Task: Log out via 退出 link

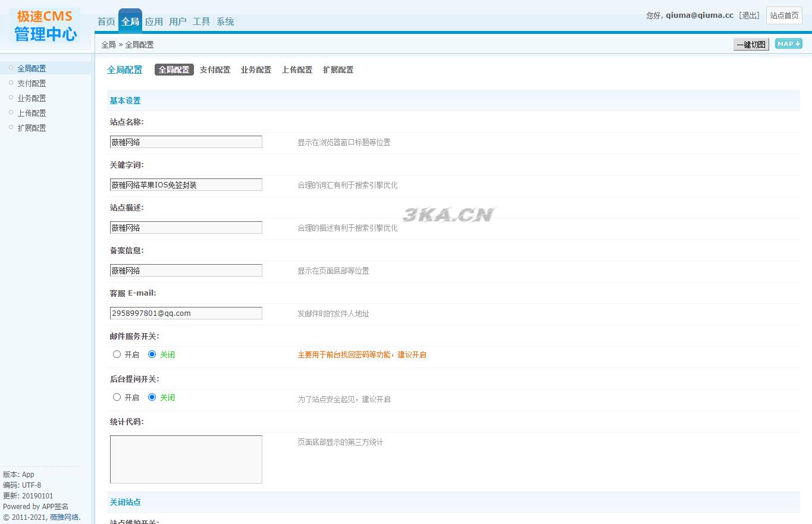Action: (x=749, y=15)
